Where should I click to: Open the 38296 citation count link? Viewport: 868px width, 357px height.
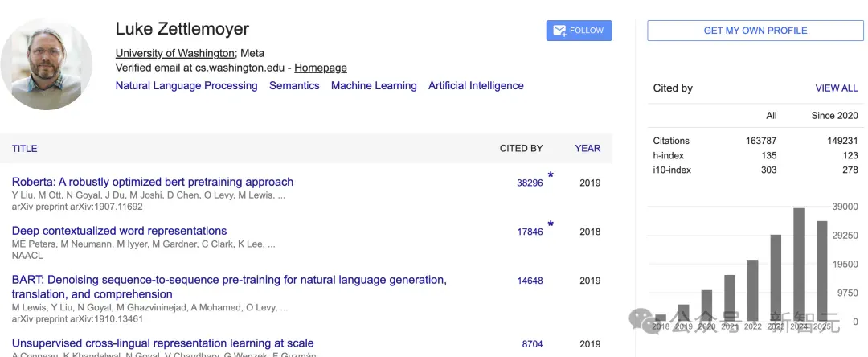[x=530, y=183]
